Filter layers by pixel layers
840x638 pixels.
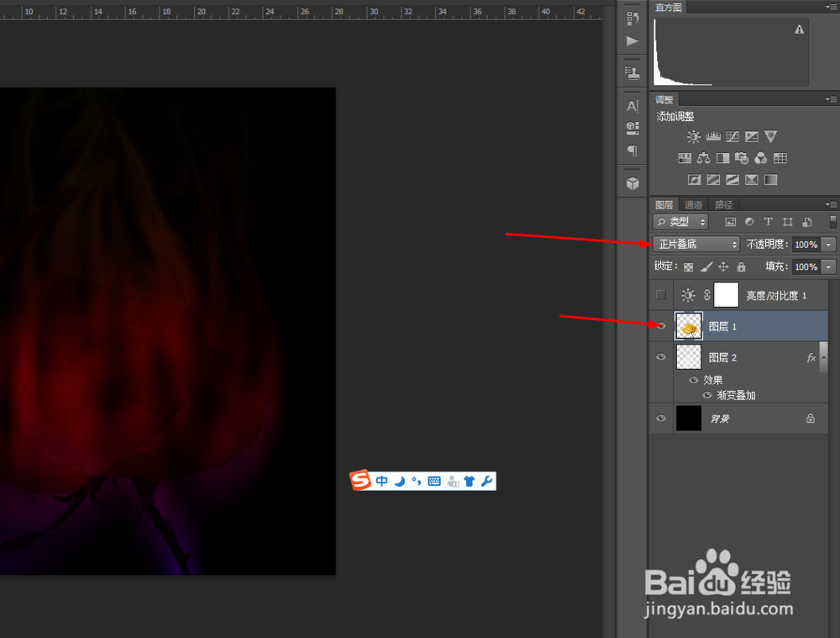pos(730,222)
